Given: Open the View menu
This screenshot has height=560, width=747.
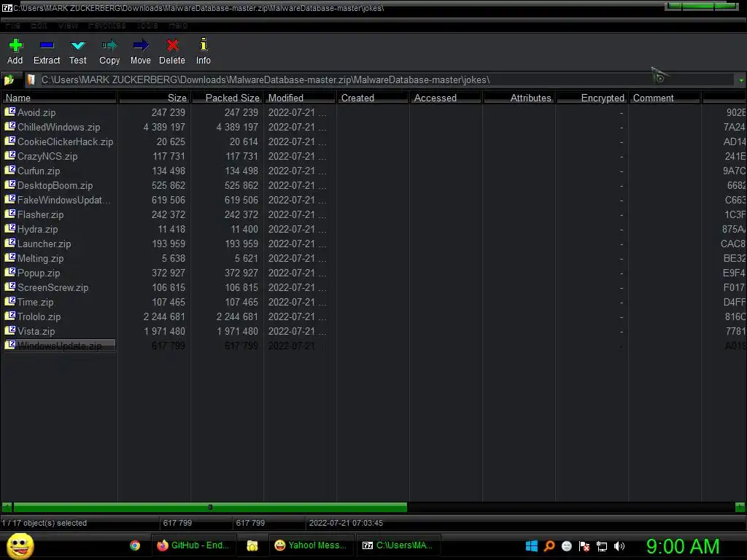Looking at the screenshot, I should tap(68, 26).
